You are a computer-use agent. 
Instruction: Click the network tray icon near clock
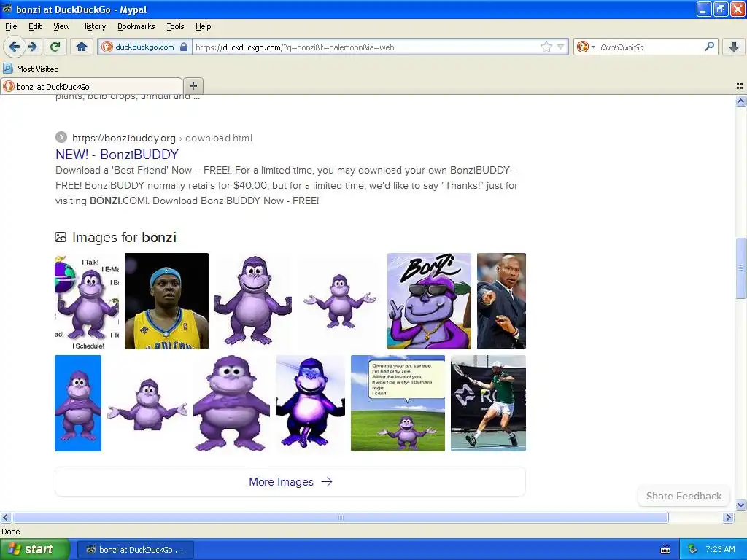[692, 550]
